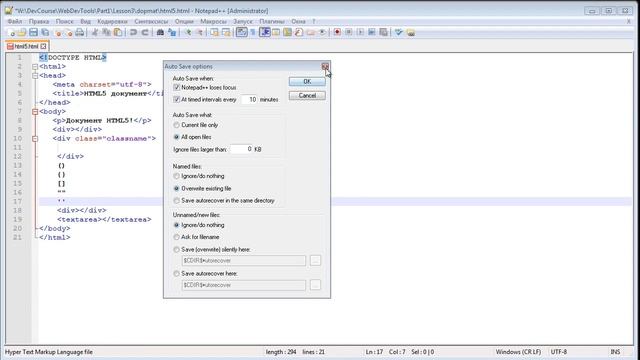
Task: Click the Copy toolbar icon
Action: coord(107,33)
